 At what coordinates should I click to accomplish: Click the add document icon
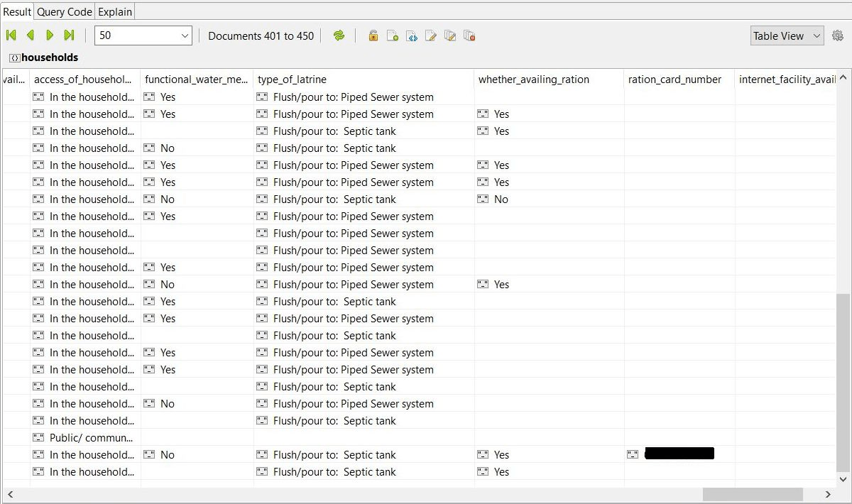tap(392, 35)
